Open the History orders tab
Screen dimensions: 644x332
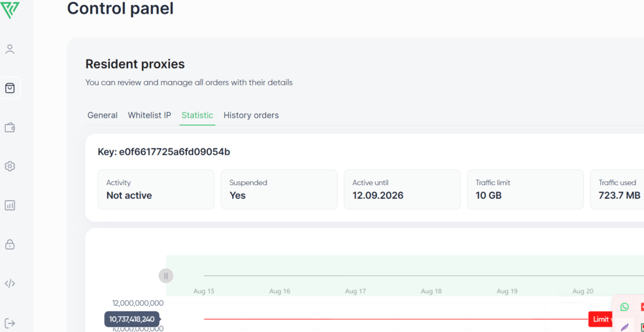(251, 115)
